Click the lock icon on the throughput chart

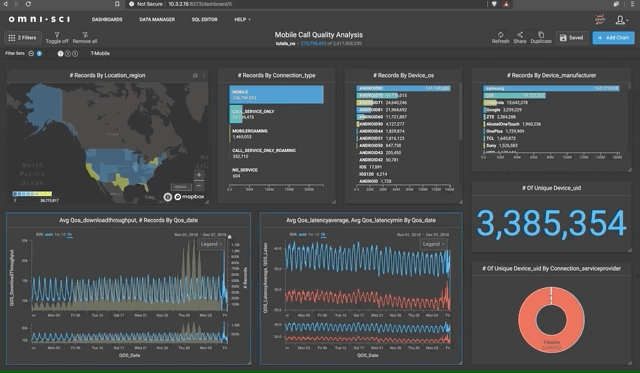[x=230, y=237]
